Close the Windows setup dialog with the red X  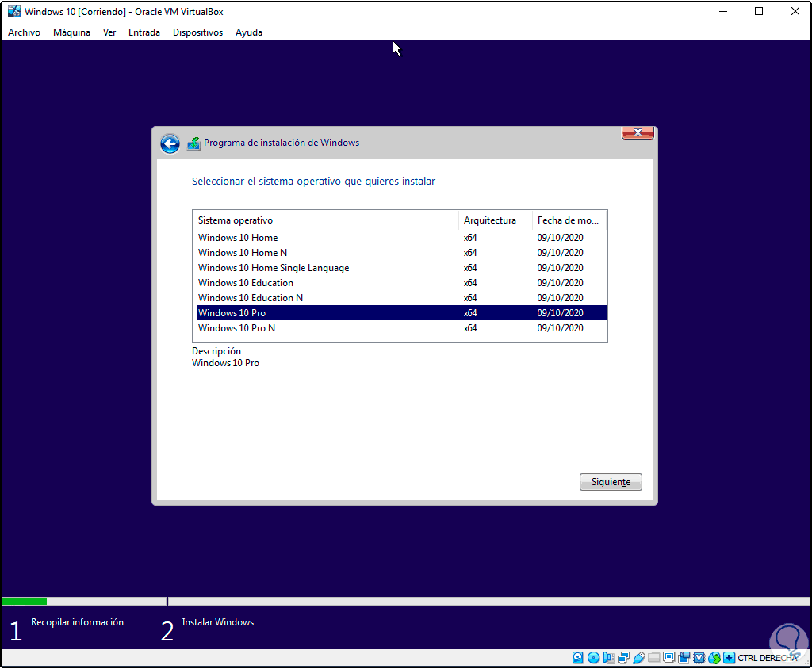click(638, 133)
